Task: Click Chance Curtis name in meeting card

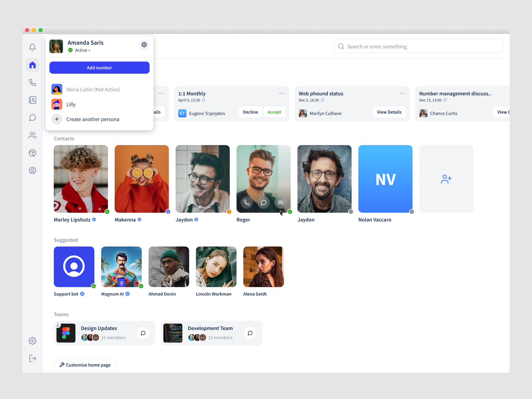Action: pos(444,114)
